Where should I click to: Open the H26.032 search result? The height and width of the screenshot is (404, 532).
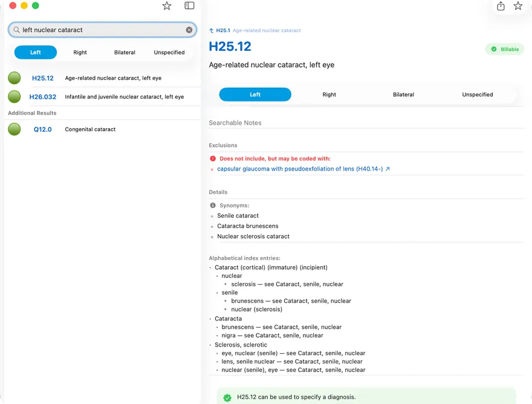pos(102,97)
